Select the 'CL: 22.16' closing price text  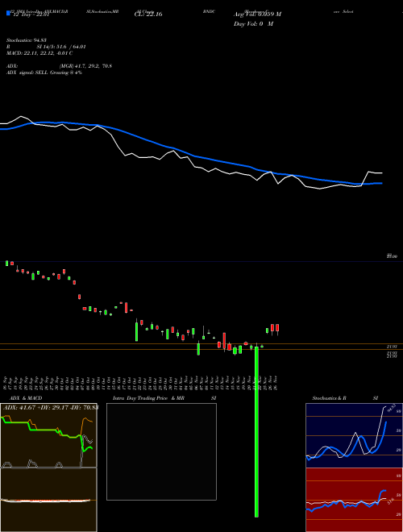[x=148, y=15]
